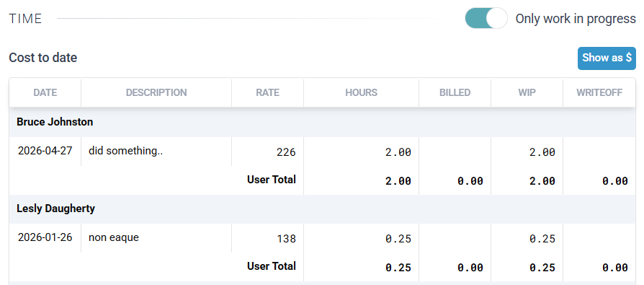
Task: Click the WRITEOFF column header
Action: pos(599,93)
